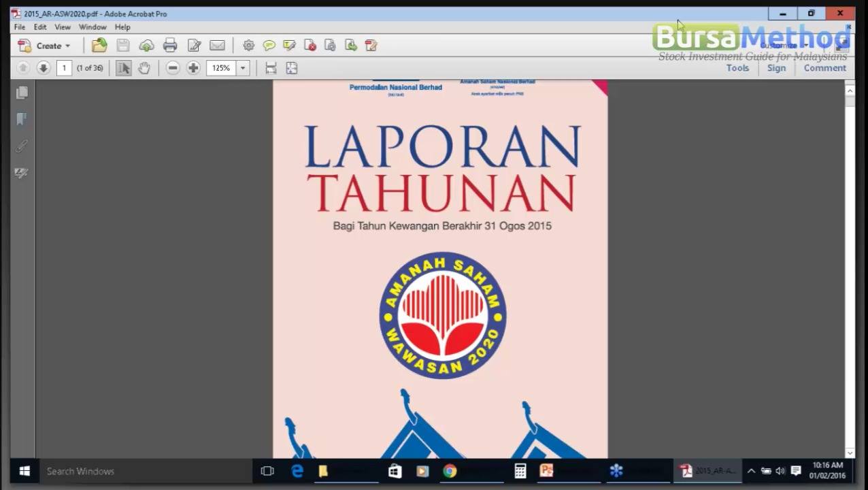Open the settings gear icon in toolbar
868x490 pixels.
(249, 46)
